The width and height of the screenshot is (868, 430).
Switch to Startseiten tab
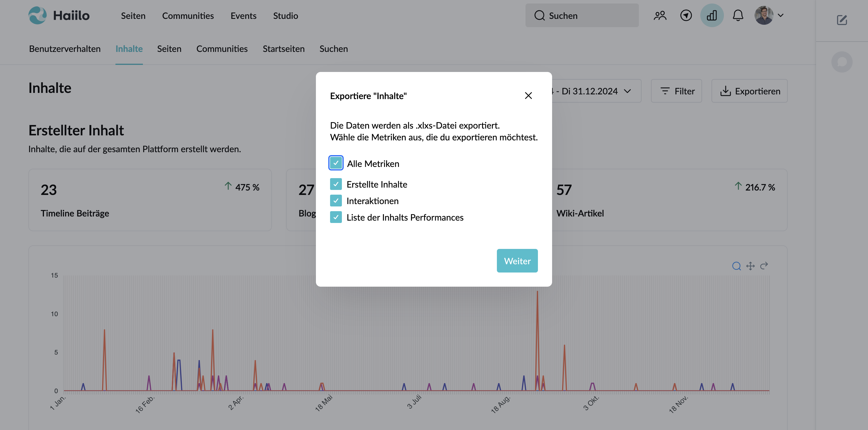tap(283, 49)
